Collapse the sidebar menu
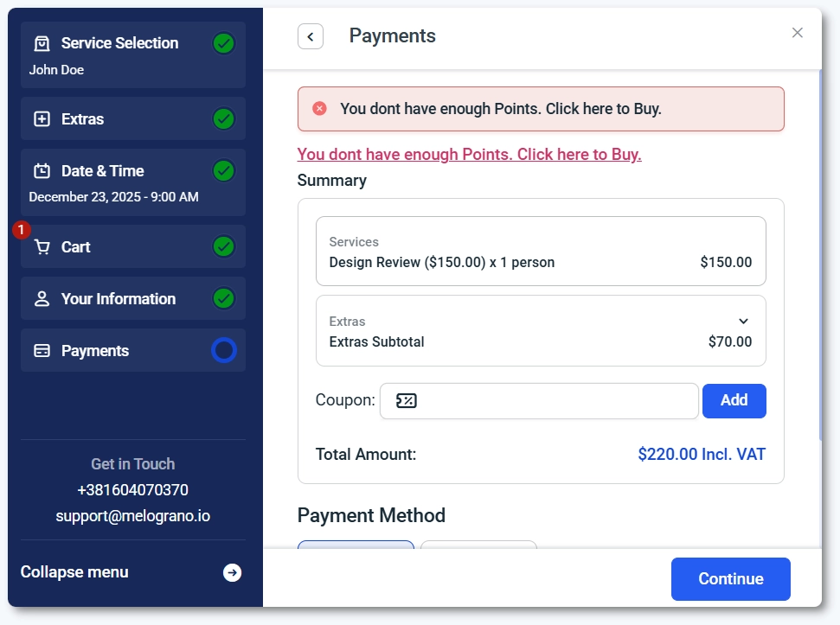This screenshot has width=840, height=625. point(74,572)
